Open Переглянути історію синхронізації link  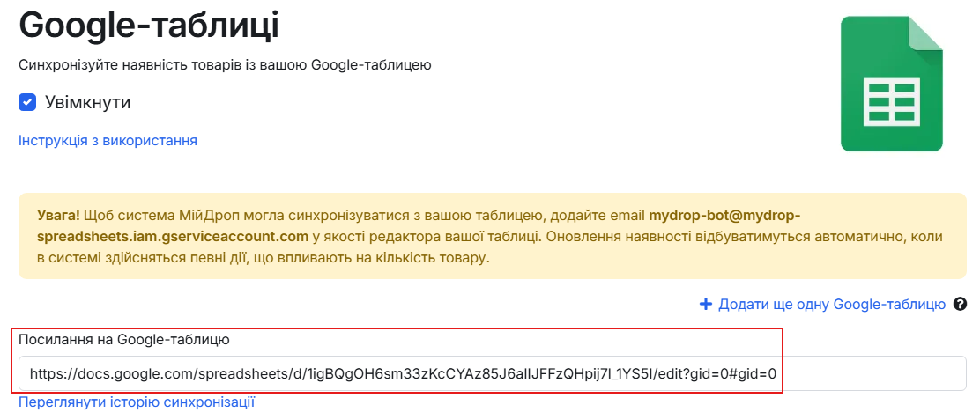coord(137,402)
